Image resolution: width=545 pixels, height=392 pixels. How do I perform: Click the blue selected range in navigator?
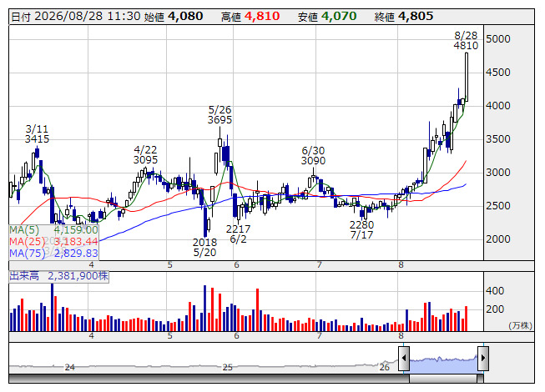point(443,364)
